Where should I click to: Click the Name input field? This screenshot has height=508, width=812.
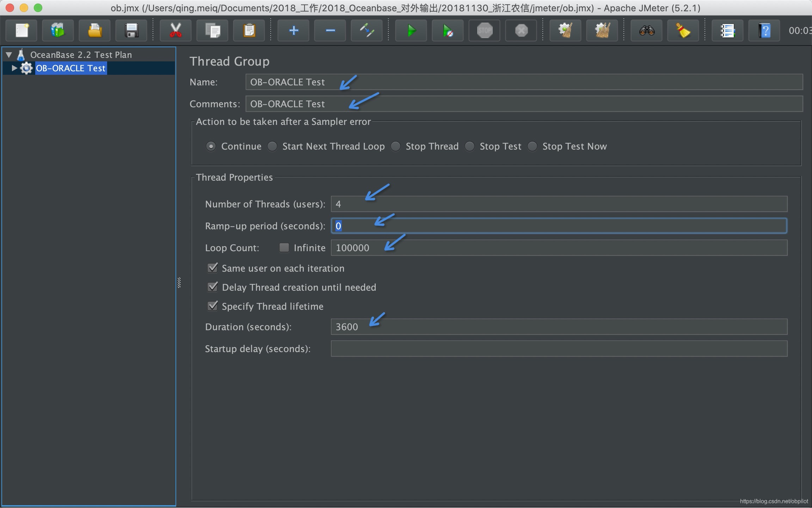pos(524,82)
